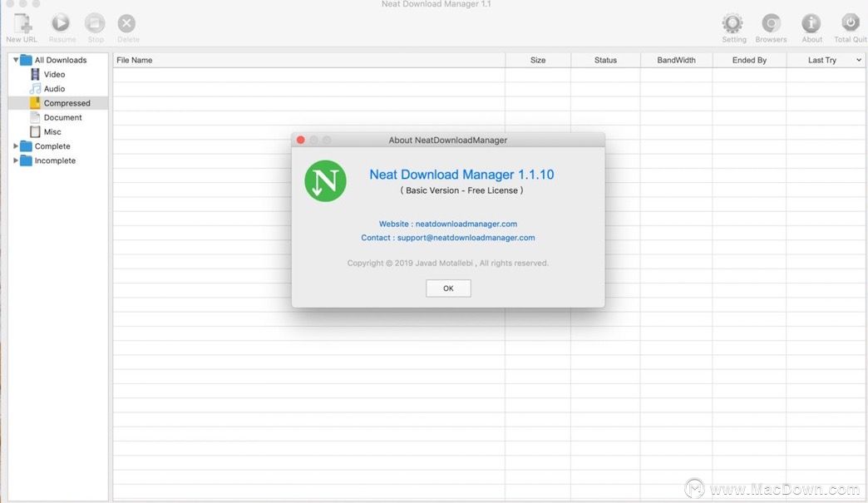The height and width of the screenshot is (503, 868).
Task: Click the green Neat Download Manager logo
Action: [326, 181]
